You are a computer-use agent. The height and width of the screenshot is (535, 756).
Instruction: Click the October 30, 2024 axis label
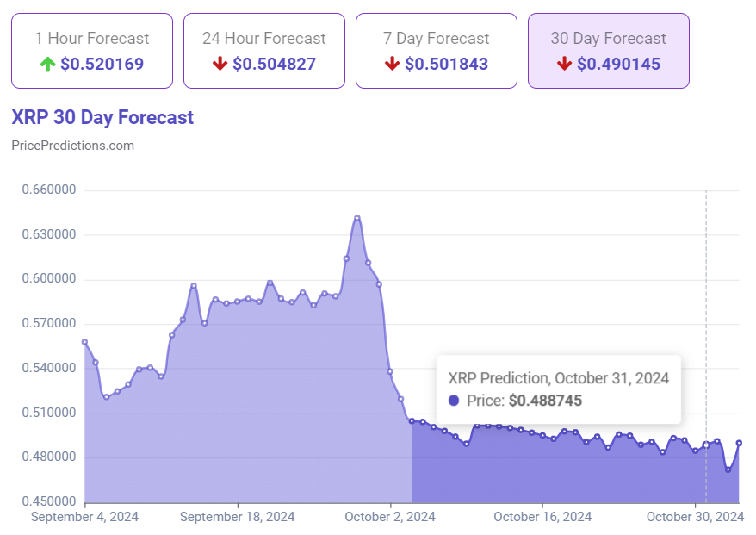(695, 517)
